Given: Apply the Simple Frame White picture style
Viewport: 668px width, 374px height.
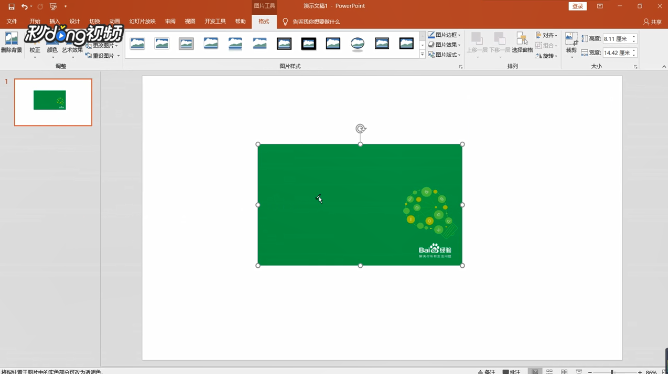Looking at the screenshot, I should (137, 43).
